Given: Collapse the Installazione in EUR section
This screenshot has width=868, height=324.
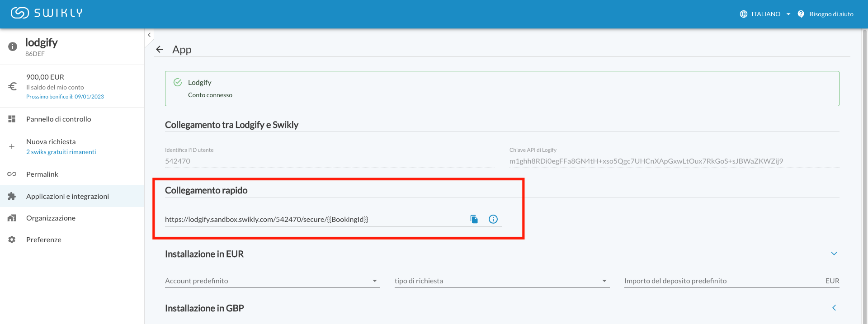Looking at the screenshot, I should pos(834,254).
